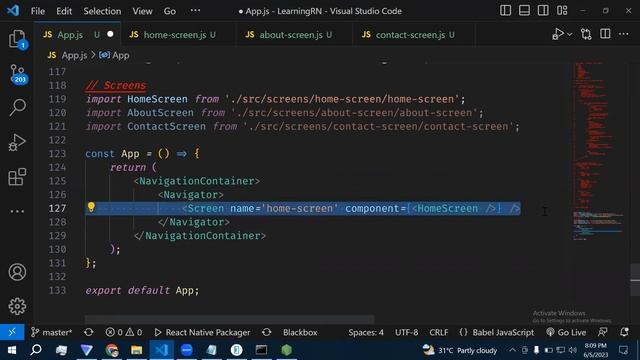Click the unsaved dot on App.js tab
Image resolution: width=640 pixels, height=360 pixels.
110,34
